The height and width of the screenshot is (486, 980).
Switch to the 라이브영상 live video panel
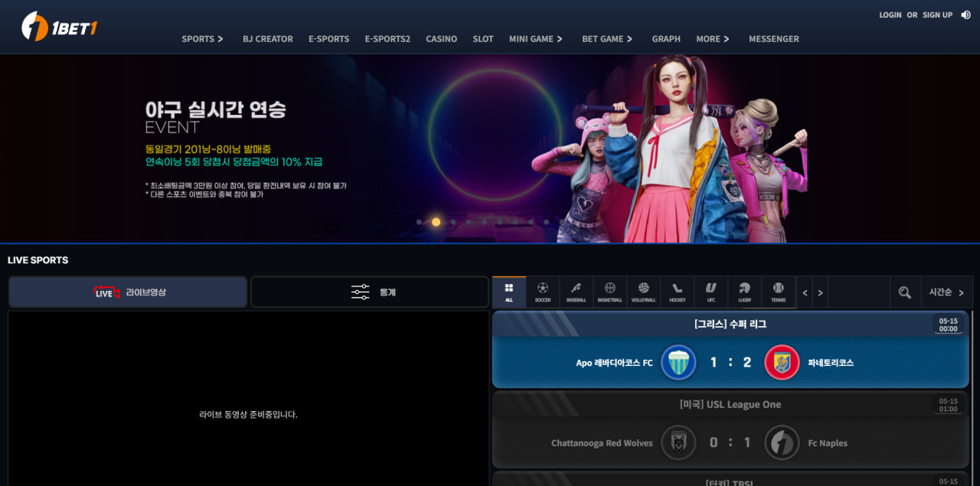pyautogui.click(x=128, y=292)
